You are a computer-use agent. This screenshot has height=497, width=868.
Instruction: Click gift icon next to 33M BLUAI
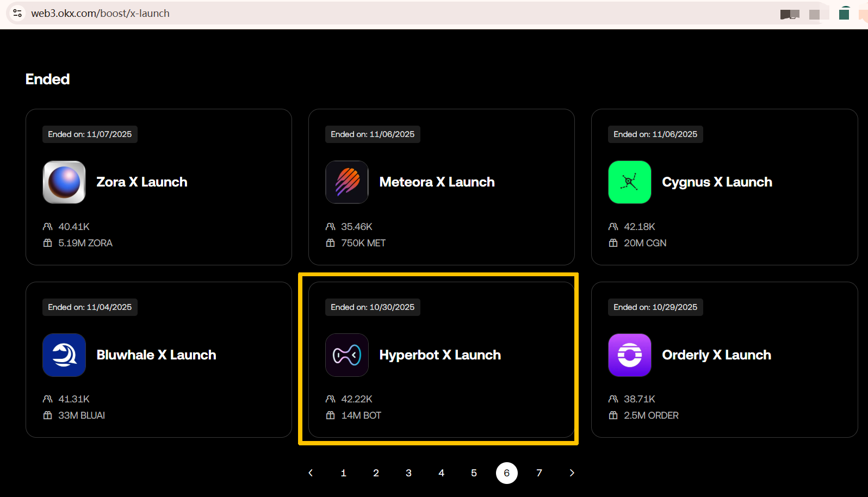pyautogui.click(x=48, y=415)
